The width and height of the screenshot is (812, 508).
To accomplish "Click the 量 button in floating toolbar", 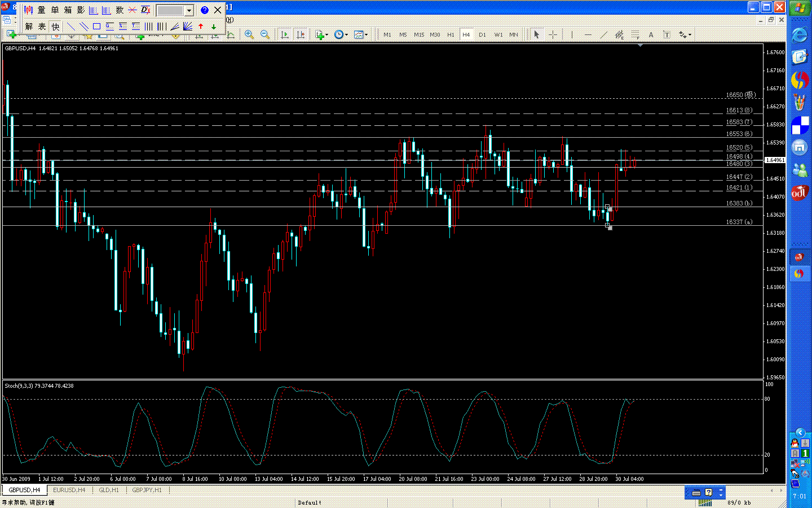I will coord(42,10).
